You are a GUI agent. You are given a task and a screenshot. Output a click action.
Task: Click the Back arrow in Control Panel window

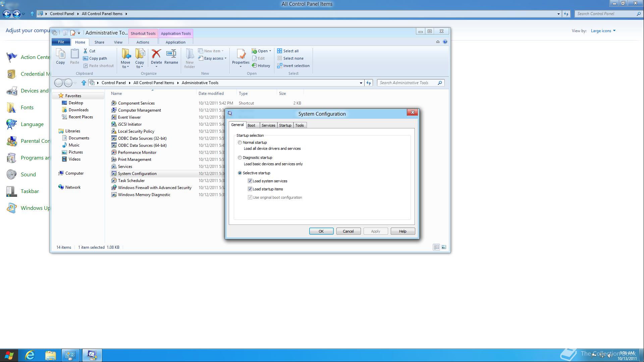coord(7,14)
